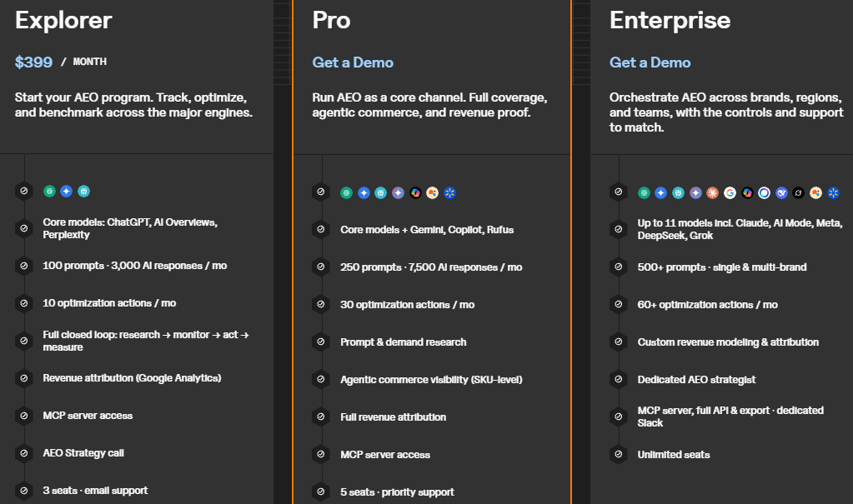Click the purple Gemini icon in Enterprise
Viewport: 853px width, 504px height.
[x=695, y=193]
